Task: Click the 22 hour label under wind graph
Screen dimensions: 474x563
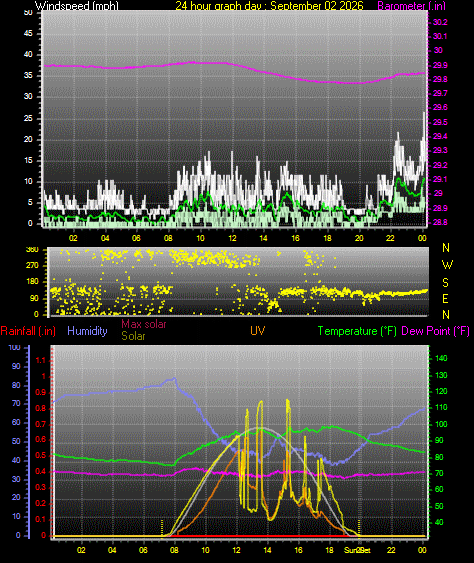Action: click(390, 238)
